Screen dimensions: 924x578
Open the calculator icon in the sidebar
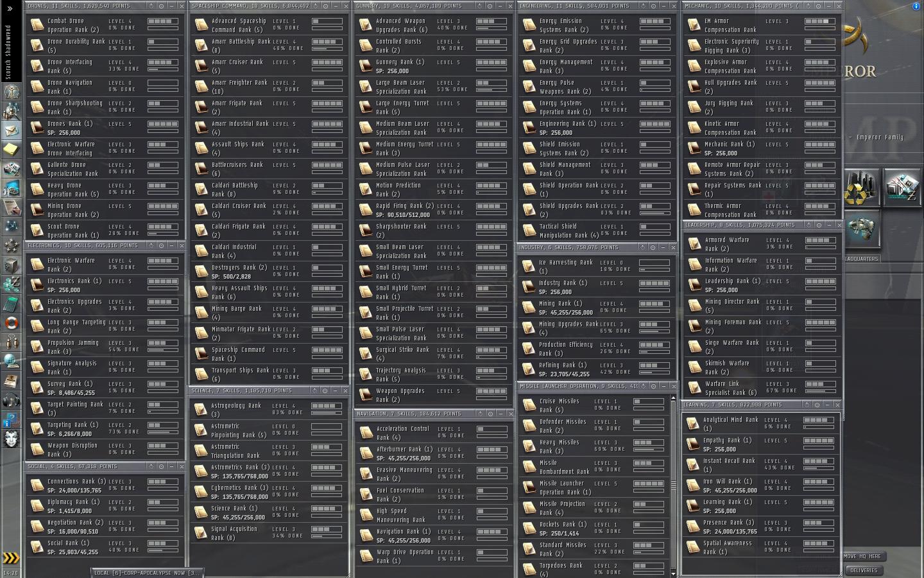(11, 303)
